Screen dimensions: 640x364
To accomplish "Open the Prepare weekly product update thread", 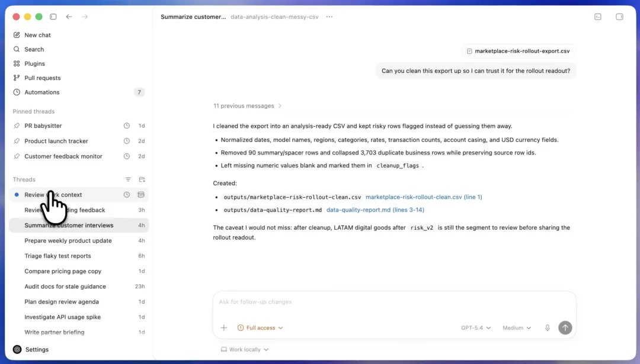I will [79, 240].
